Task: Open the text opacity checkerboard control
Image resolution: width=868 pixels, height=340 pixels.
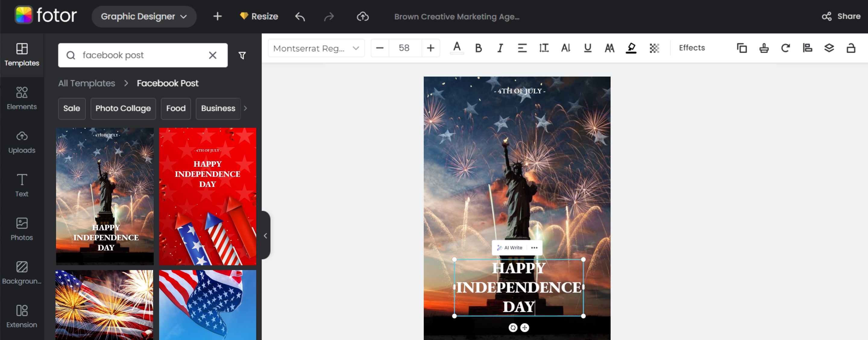Action: point(654,48)
